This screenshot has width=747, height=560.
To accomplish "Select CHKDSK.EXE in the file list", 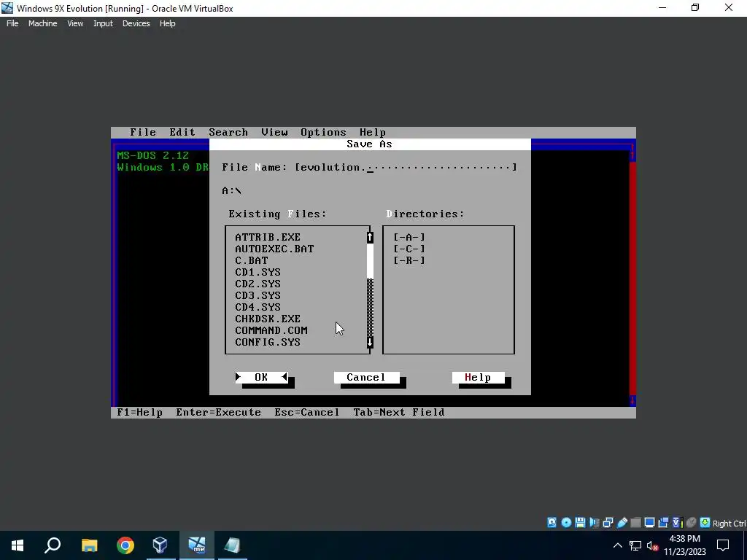I will (x=268, y=319).
